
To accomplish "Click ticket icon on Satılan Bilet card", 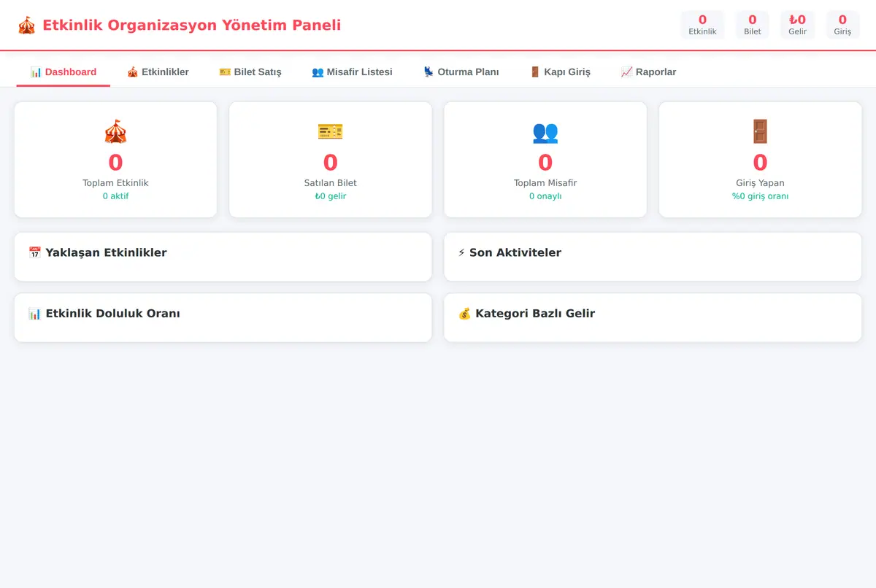I will [x=330, y=132].
